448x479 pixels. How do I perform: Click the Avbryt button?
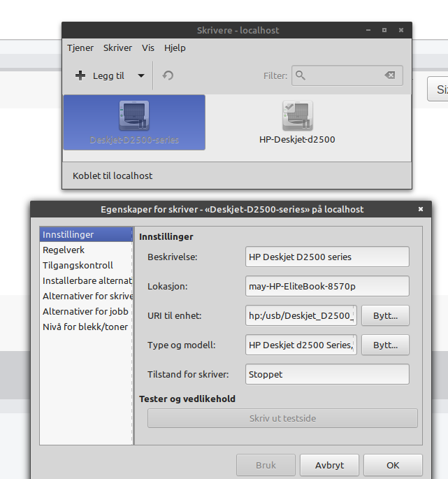coord(329,465)
